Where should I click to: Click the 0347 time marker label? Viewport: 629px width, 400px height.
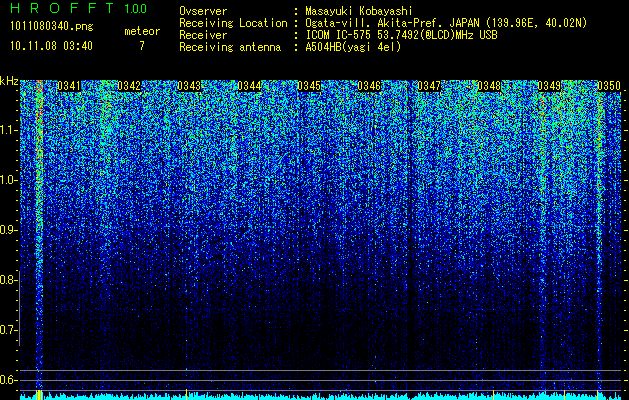point(429,86)
